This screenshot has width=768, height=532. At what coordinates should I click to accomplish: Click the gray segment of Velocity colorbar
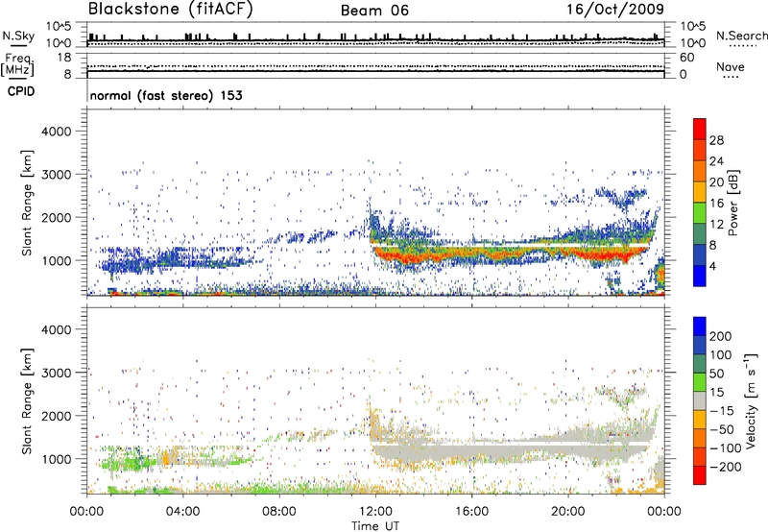(x=700, y=401)
